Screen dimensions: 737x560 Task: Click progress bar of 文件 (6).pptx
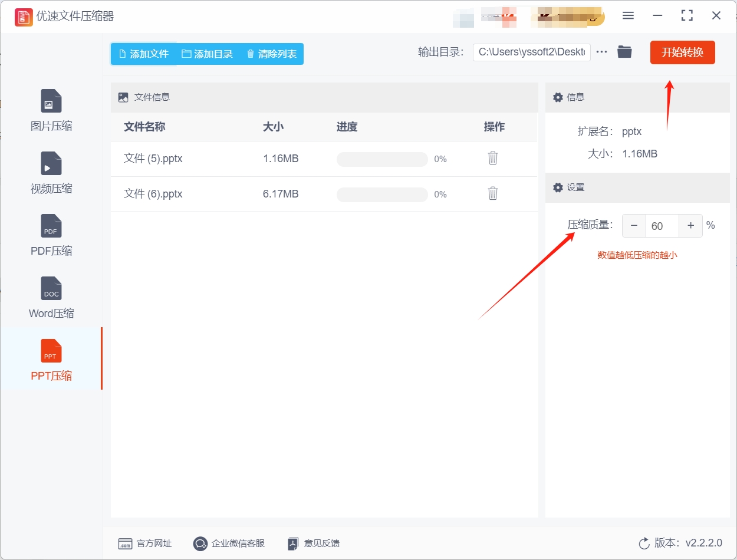pos(382,195)
